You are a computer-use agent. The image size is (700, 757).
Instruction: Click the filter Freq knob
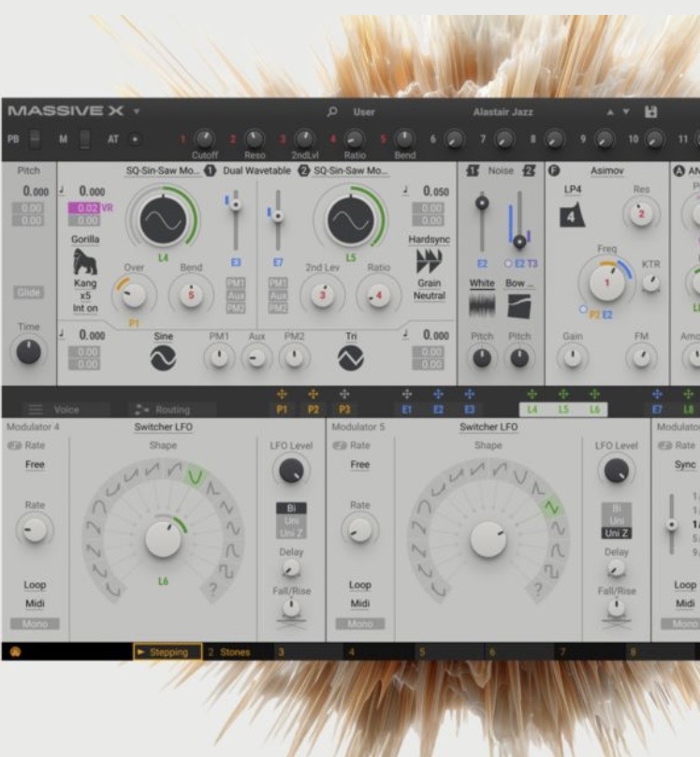point(606,283)
